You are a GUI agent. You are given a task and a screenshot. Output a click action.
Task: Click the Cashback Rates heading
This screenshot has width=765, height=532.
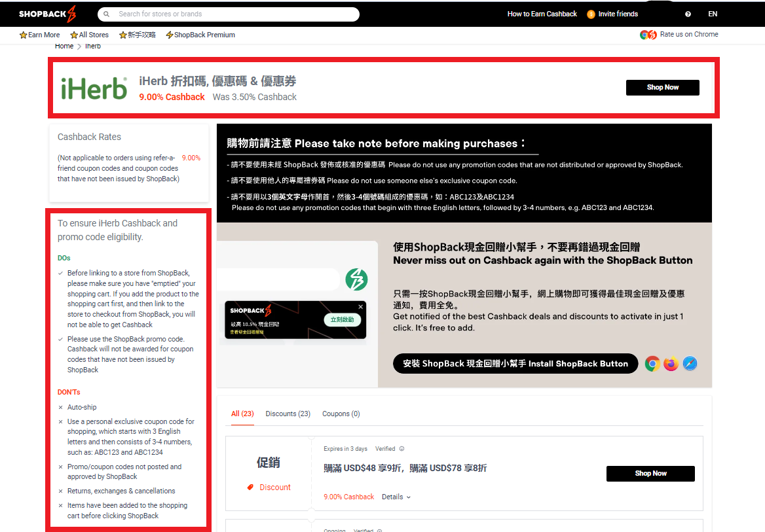pyautogui.click(x=89, y=137)
